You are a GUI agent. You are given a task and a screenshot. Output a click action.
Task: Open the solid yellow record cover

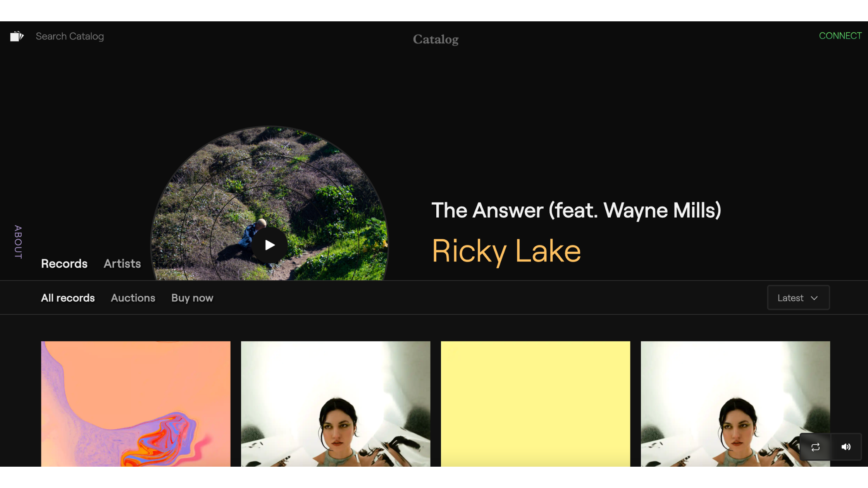click(x=536, y=404)
